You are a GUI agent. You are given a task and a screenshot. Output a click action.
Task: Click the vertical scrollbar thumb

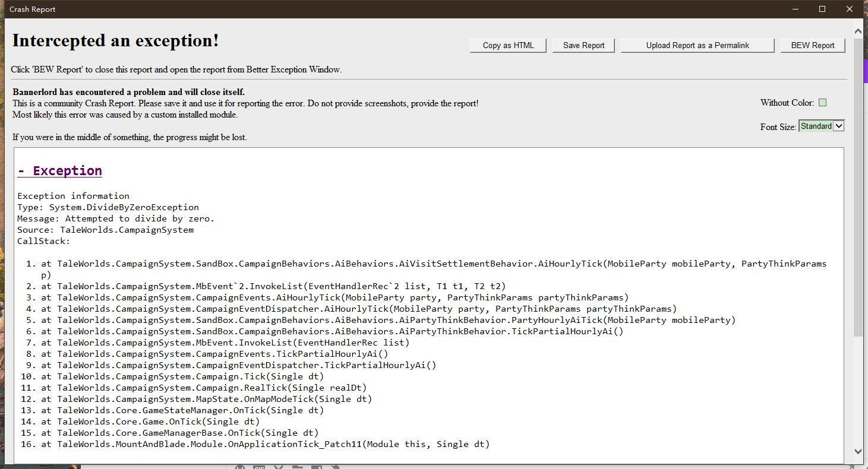857,188
